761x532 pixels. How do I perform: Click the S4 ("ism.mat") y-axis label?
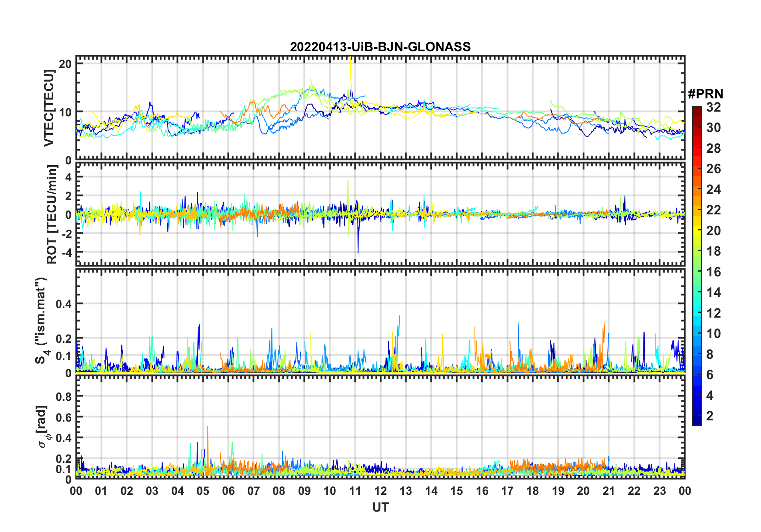click(42, 321)
